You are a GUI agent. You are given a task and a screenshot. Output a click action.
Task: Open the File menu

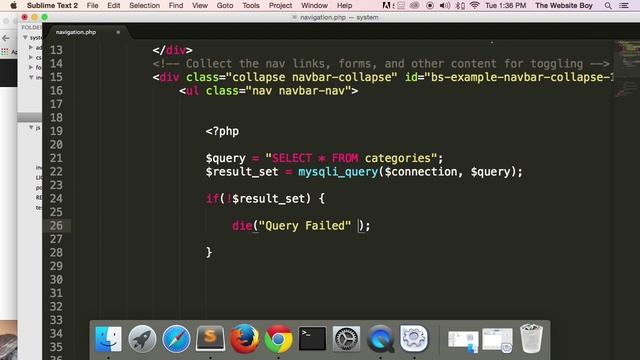(93, 5)
